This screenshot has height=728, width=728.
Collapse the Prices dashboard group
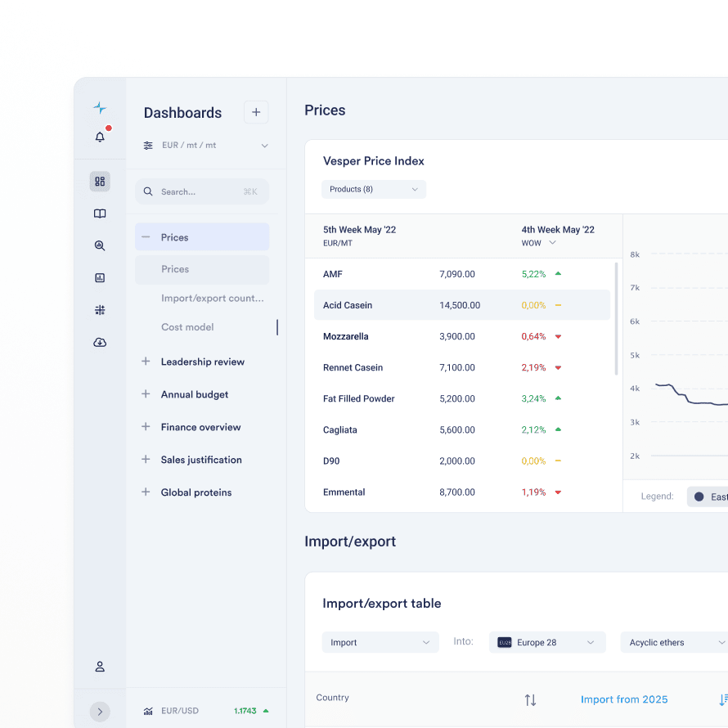[x=146, y=237]
